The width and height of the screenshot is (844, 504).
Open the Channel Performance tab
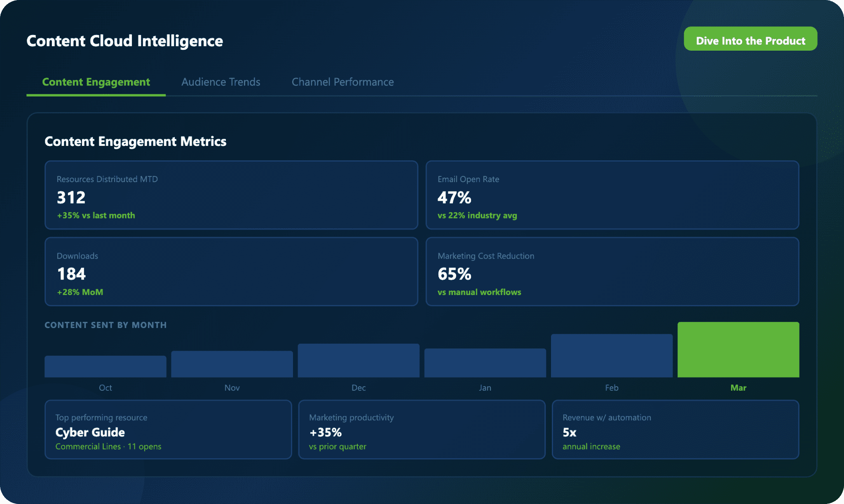tap(342, 82)
